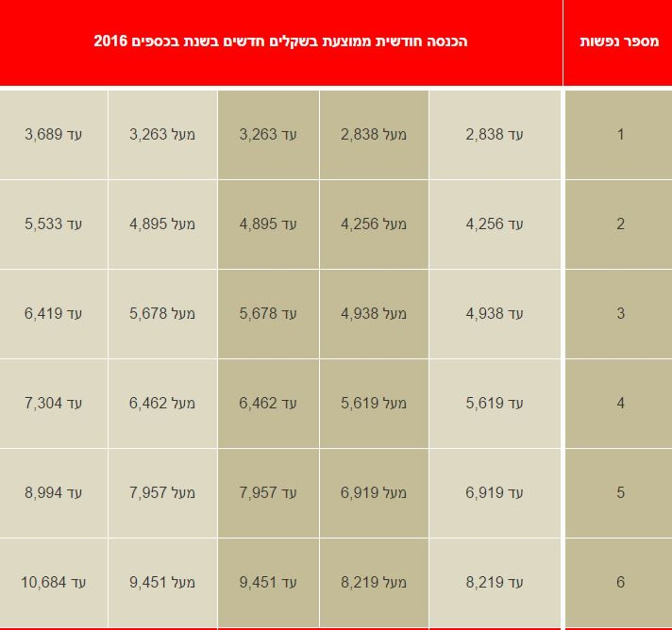This screenshot has height=630, width=672.
Task: Click the cell "מעל 5,619"
Action: point(374,404)
